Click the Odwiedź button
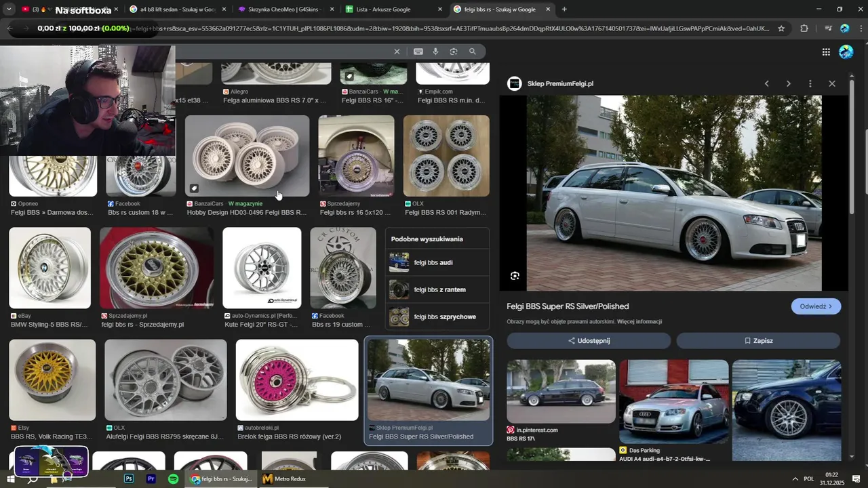Viewport: 868px width, 488px height. point(816,306)
